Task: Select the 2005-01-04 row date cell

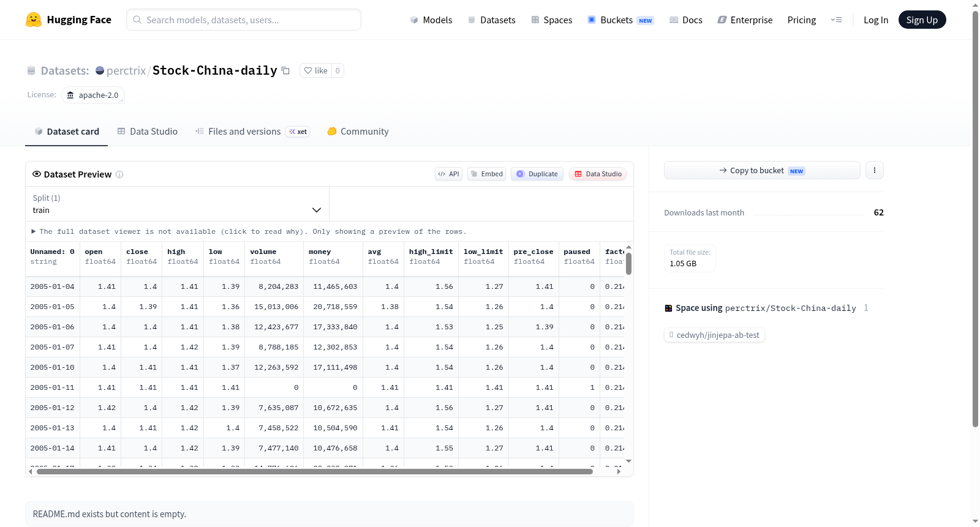Action: (53, 286)
